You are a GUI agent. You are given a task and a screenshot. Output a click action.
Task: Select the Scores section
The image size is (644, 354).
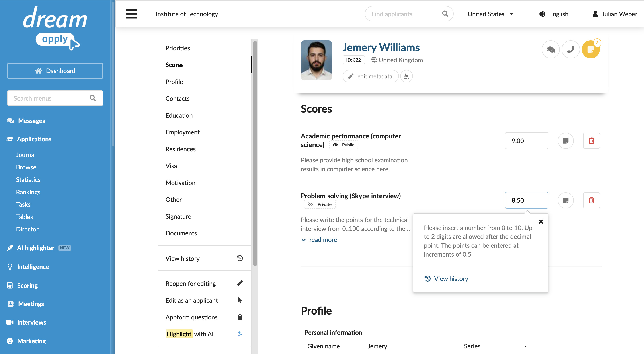(174, 65)
